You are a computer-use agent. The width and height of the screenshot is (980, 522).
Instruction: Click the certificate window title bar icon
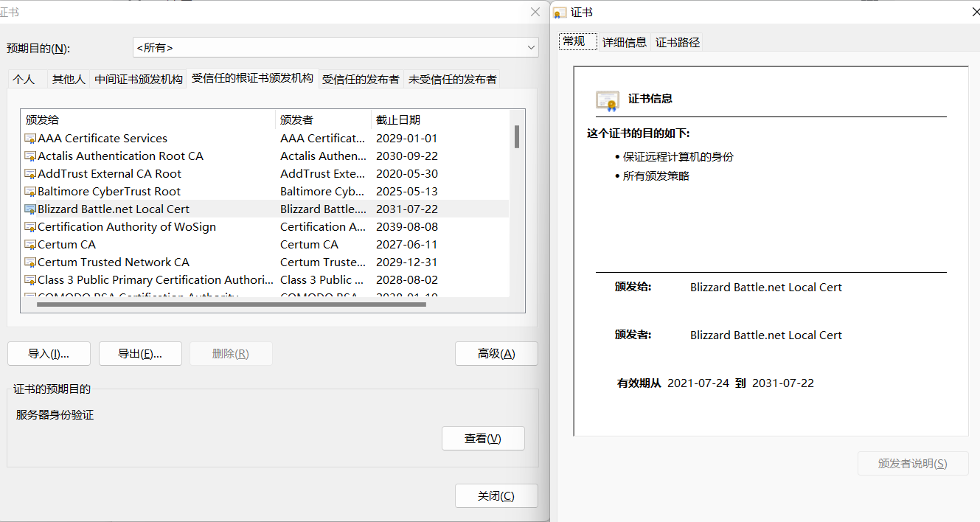560,13
